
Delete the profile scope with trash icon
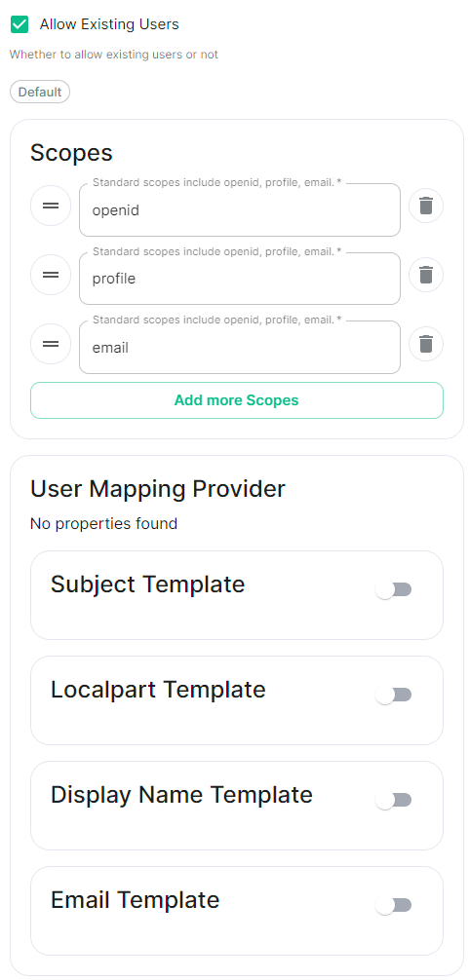pyautogui.click(x=426, y=275)
